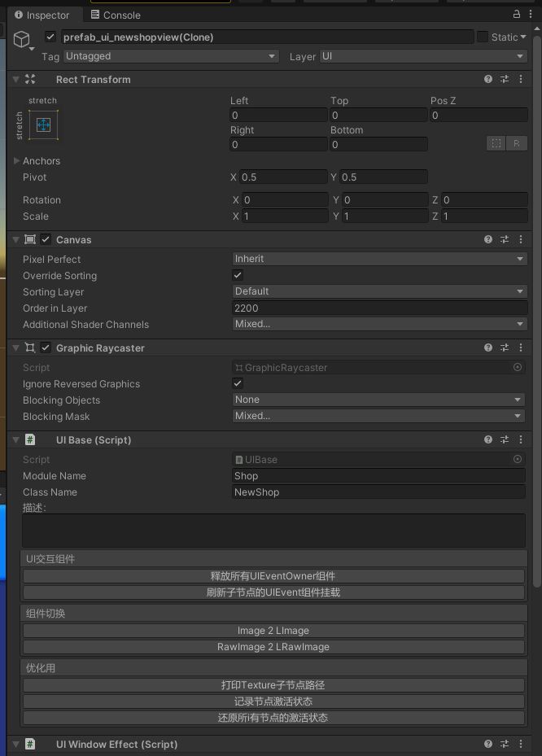Open Rect Transform help reference icon
The width and height of the screenshot is (542, 756).
(488, 79)
